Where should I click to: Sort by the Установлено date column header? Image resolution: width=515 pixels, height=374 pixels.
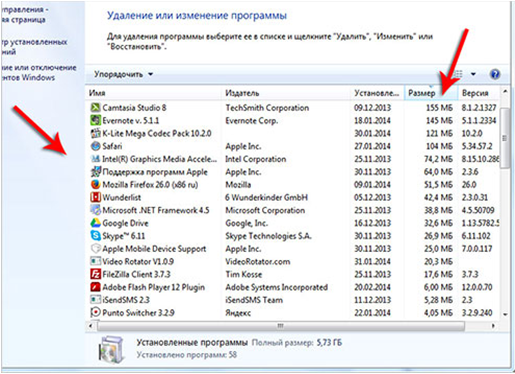point(378,93)
